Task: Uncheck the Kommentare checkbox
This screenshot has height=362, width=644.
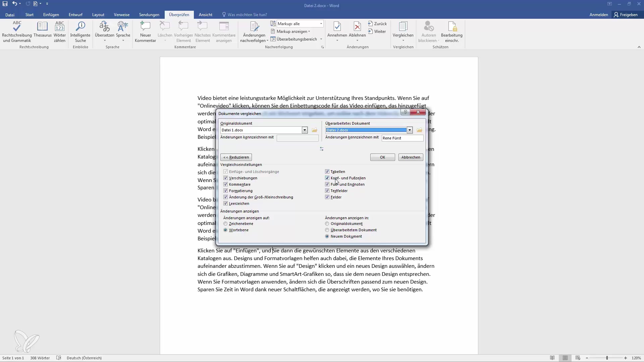Action: click(x=226, y=184)
